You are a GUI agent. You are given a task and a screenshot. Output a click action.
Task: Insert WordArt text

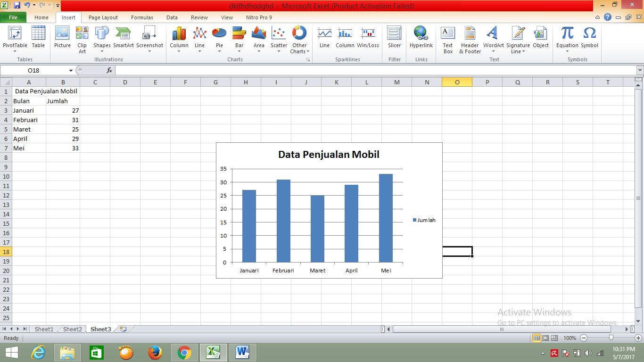pos(494,40)
